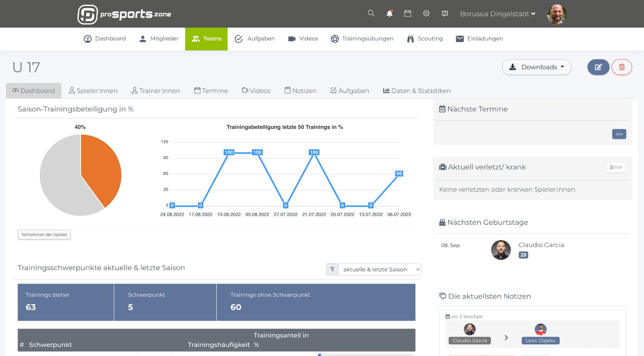Open Videos in main navigation
644x356 pixels.
click(303, 39)
